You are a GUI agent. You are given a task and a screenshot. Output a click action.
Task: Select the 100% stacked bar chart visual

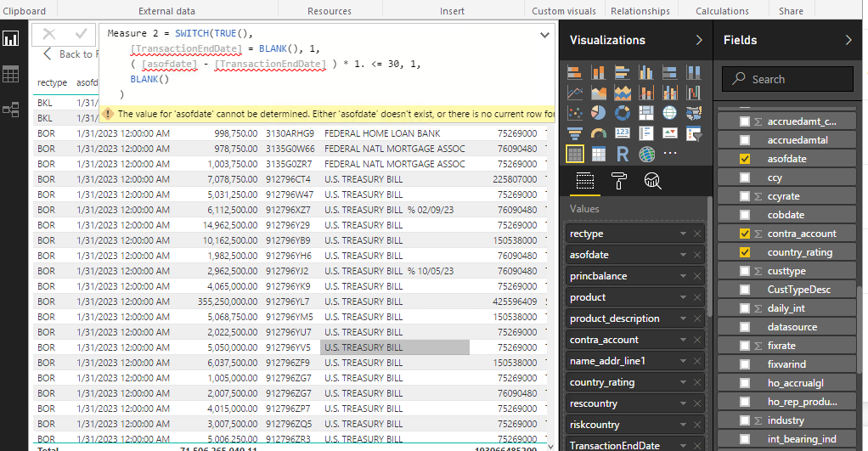[x=670, y=72]
